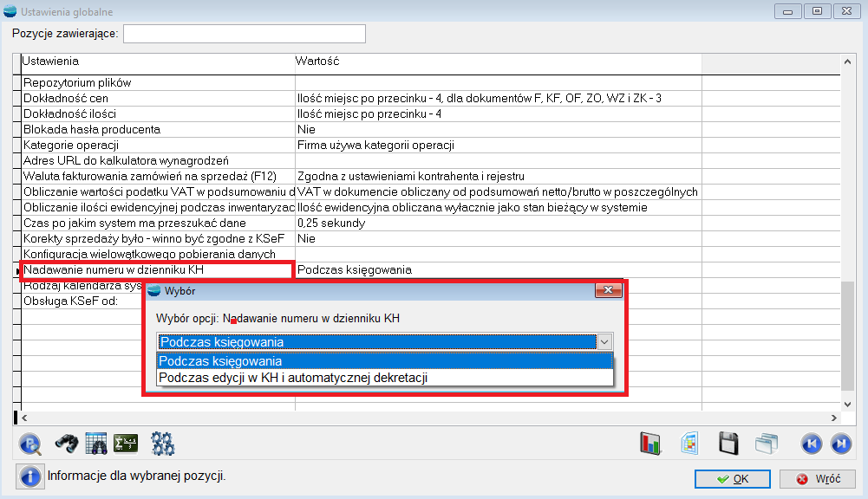This screenshot has height=499, width=868.
Task: Open the table search with binoculars icon
Action: [x=95, y=444]
